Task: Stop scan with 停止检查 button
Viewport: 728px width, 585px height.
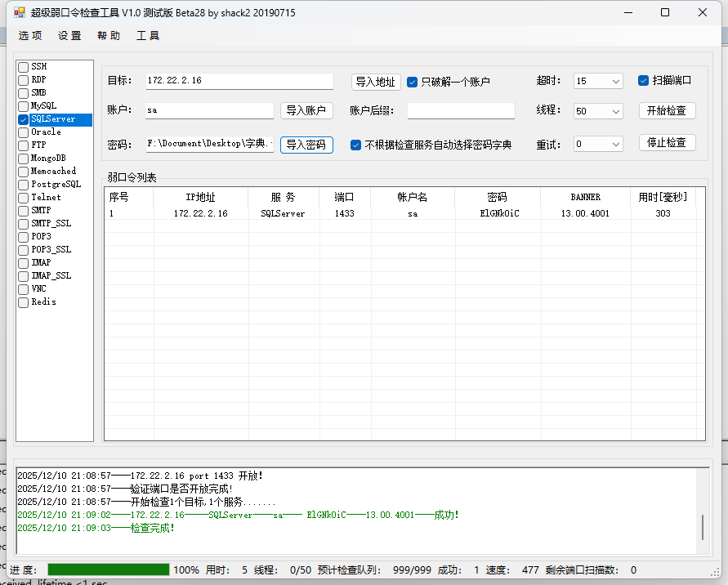Action: pyautogui.click(x=668, y=142)
